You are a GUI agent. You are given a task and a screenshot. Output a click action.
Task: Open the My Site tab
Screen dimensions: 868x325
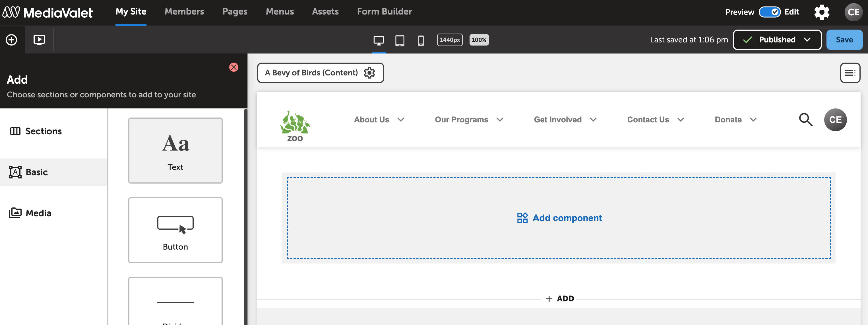tap(131, 12)
